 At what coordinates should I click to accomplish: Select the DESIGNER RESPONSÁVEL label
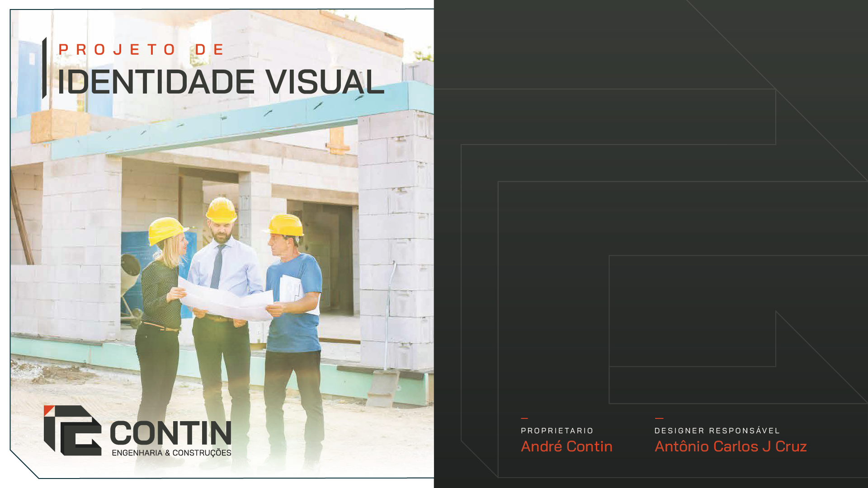717,431
